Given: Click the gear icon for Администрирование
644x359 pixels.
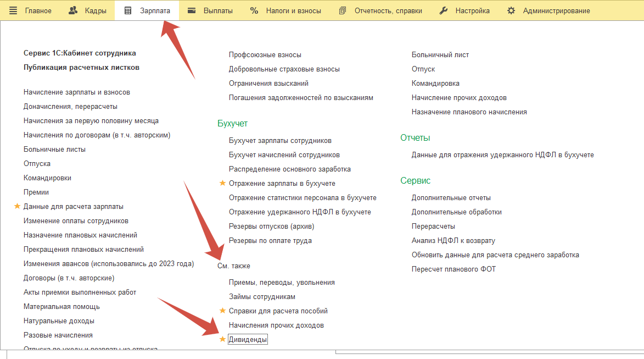Looking at the screenshot, I should (511, 10).
